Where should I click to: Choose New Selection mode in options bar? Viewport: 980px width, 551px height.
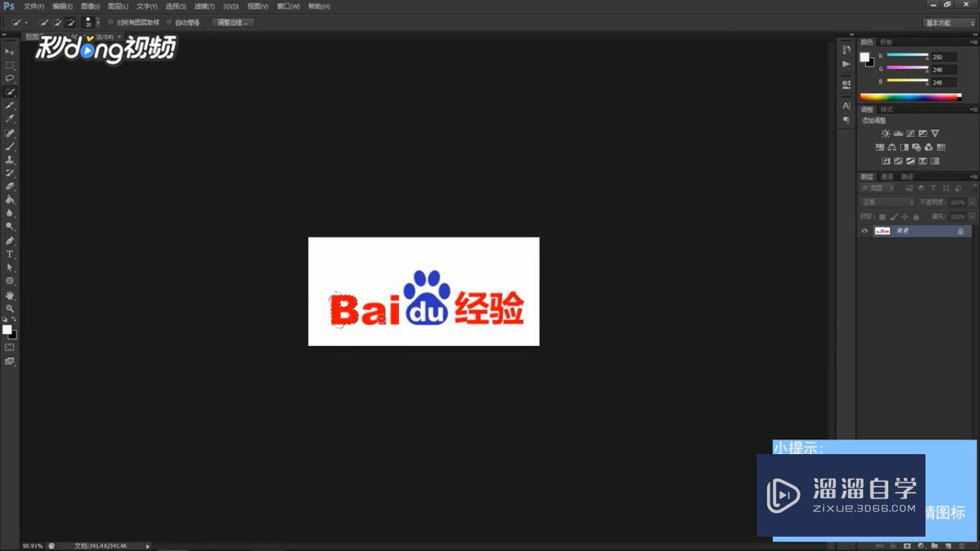pos(44,23)
